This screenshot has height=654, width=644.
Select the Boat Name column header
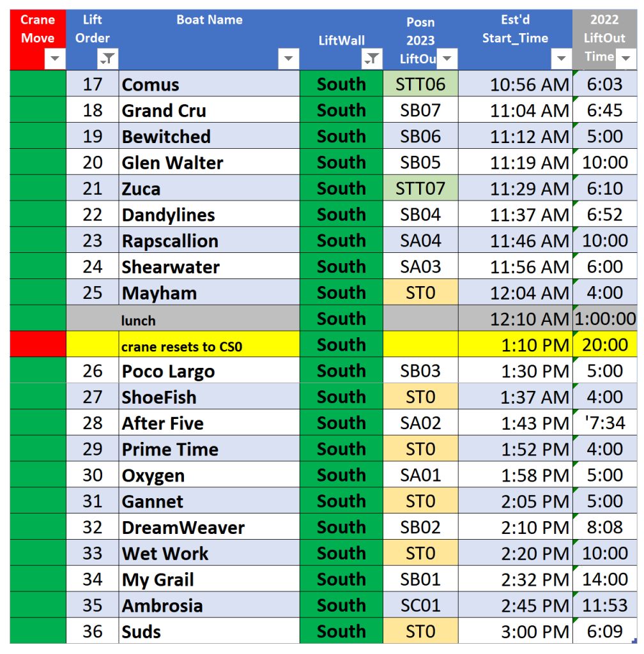pos(209,40)
